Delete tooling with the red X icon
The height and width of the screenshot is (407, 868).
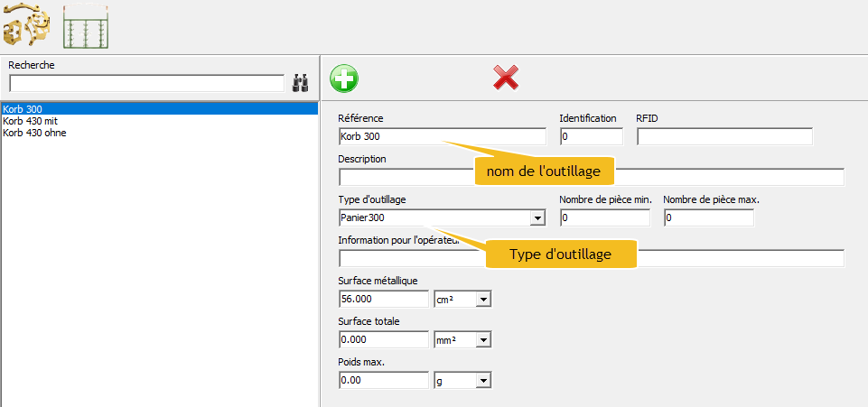506,78
